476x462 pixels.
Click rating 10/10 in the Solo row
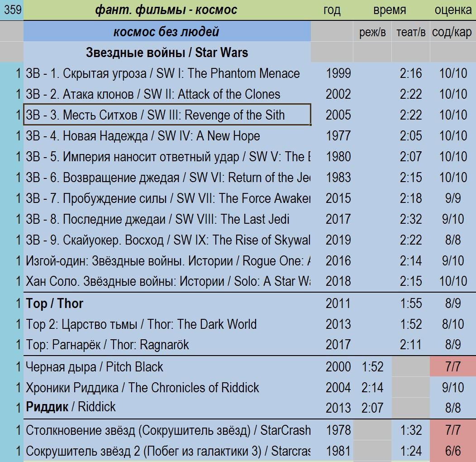click(x=453, y=281)
